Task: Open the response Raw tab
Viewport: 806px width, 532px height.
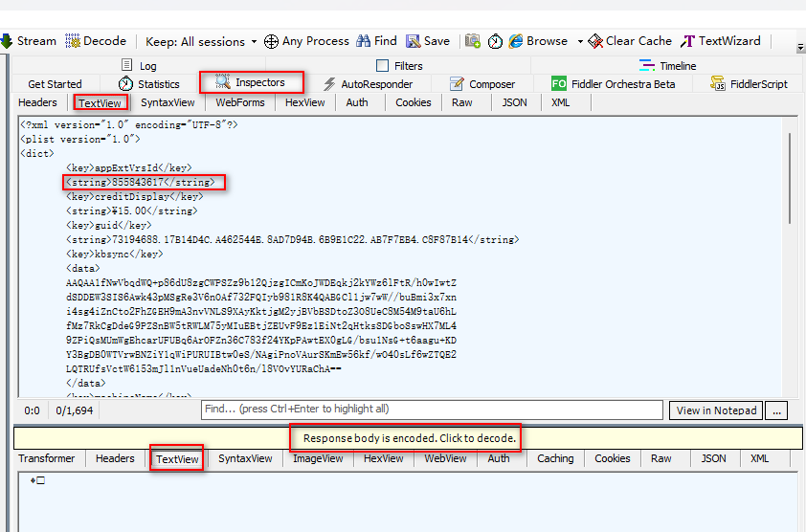Action: (661, 458)
